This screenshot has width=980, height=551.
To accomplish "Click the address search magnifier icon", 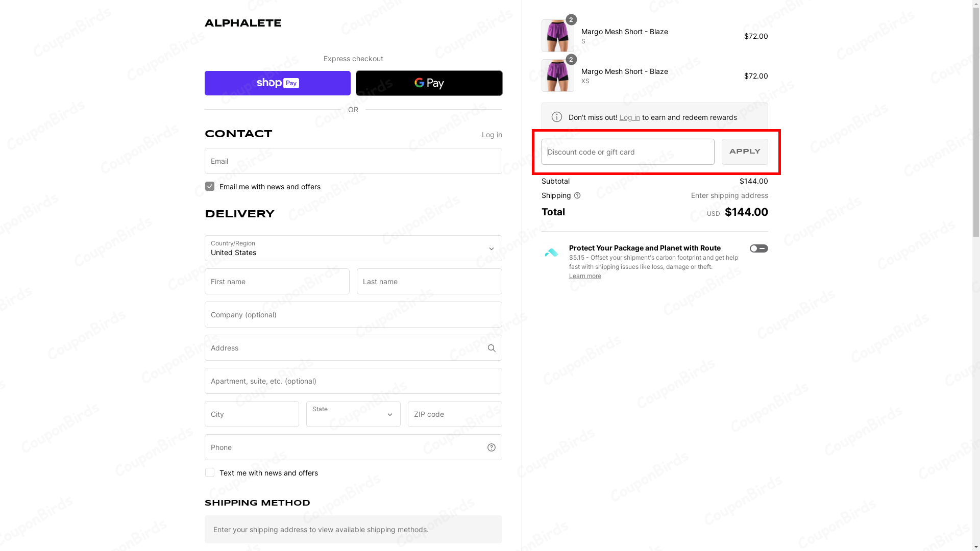I will [492, 348].
